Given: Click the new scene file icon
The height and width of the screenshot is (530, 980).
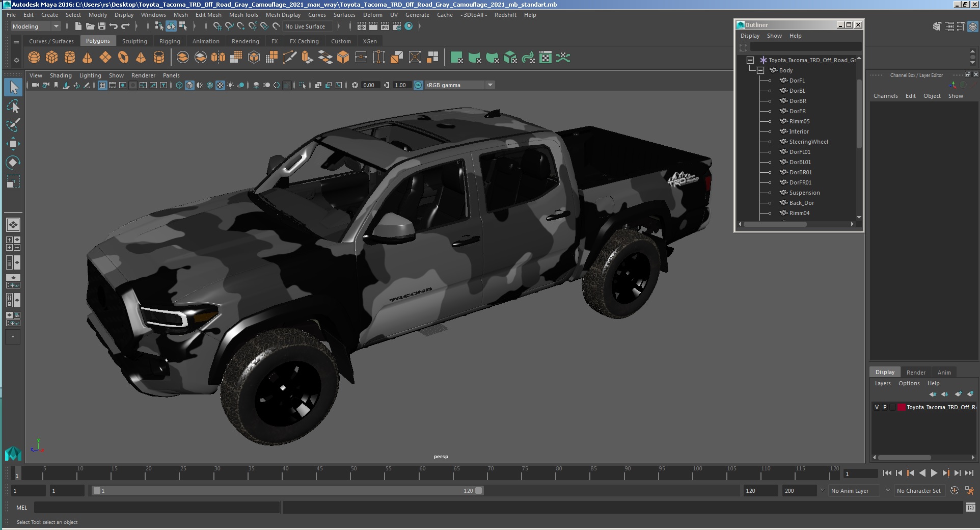Looking at the screenshot, I should click(78, 26).
